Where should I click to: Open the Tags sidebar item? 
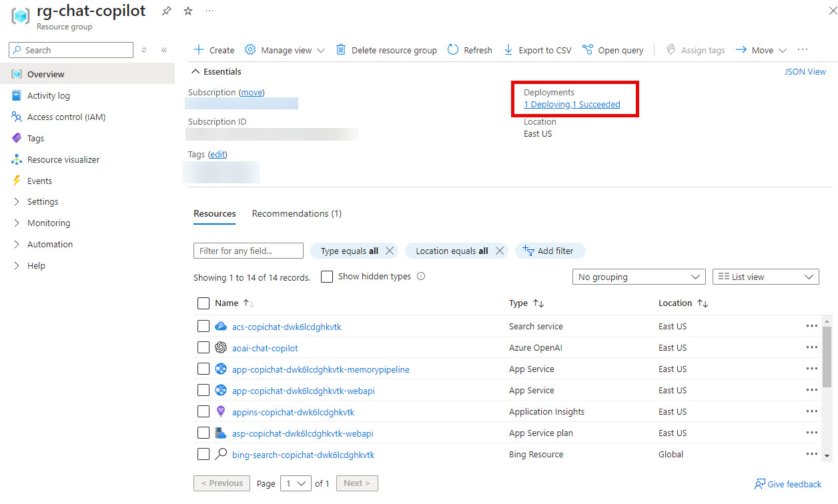click(35, 138)
